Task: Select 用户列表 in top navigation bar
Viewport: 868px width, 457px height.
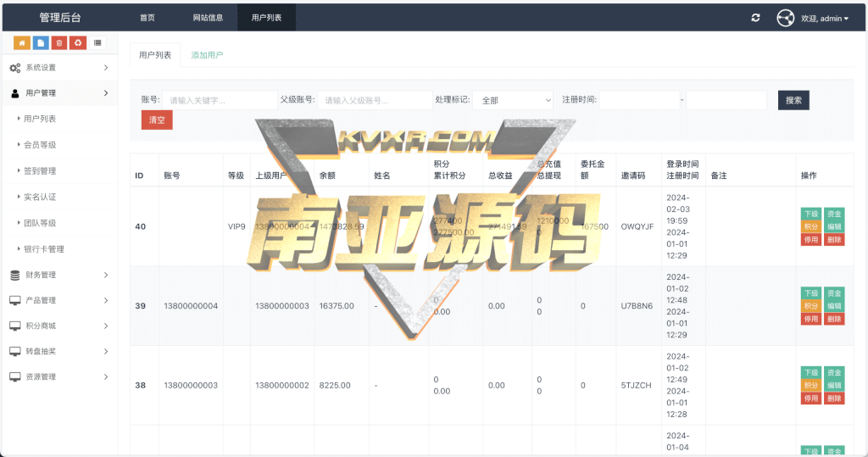Action: tap(266, 18)
